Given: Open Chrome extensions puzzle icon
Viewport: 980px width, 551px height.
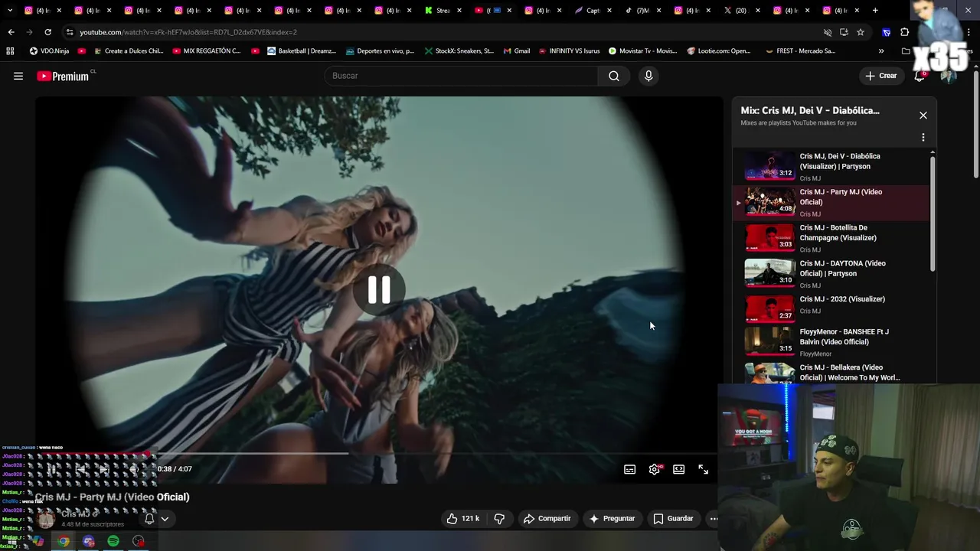Looking at the screenshot, I should pos(904,32).
